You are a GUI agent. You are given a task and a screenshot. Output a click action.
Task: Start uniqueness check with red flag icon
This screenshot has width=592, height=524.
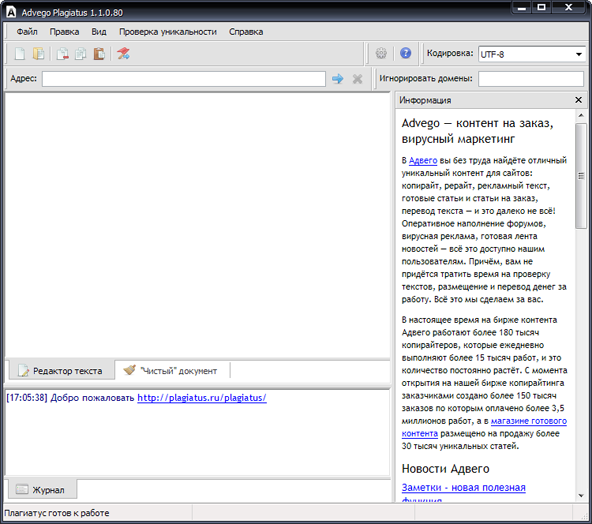pyautogui.click(x=123, y=54)
